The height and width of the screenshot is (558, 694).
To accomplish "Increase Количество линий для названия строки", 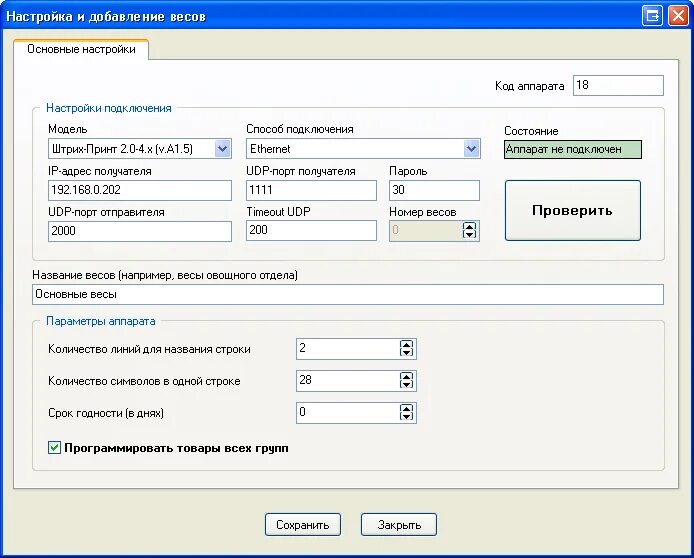I will (406, 344).
